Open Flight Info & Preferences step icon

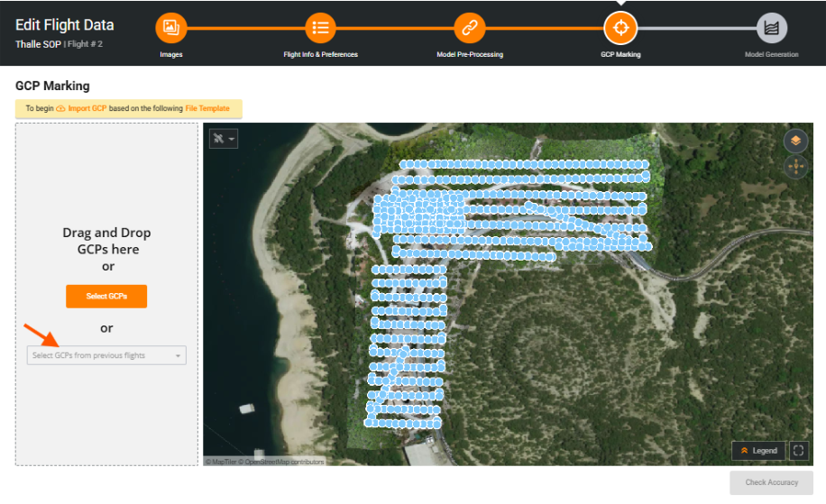coord(320,27)
